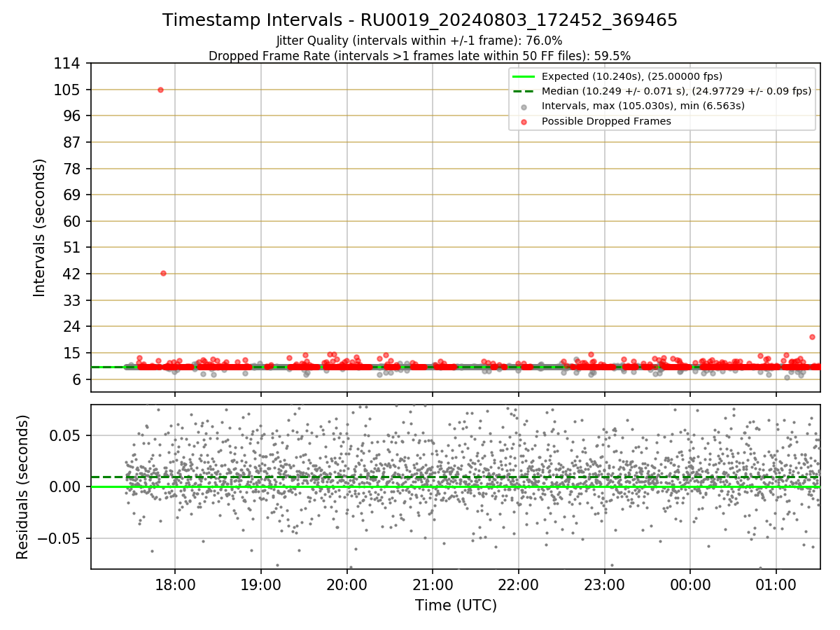
Task: Click the y-axis label Intervals (seconds)
Action: (40, 227)
